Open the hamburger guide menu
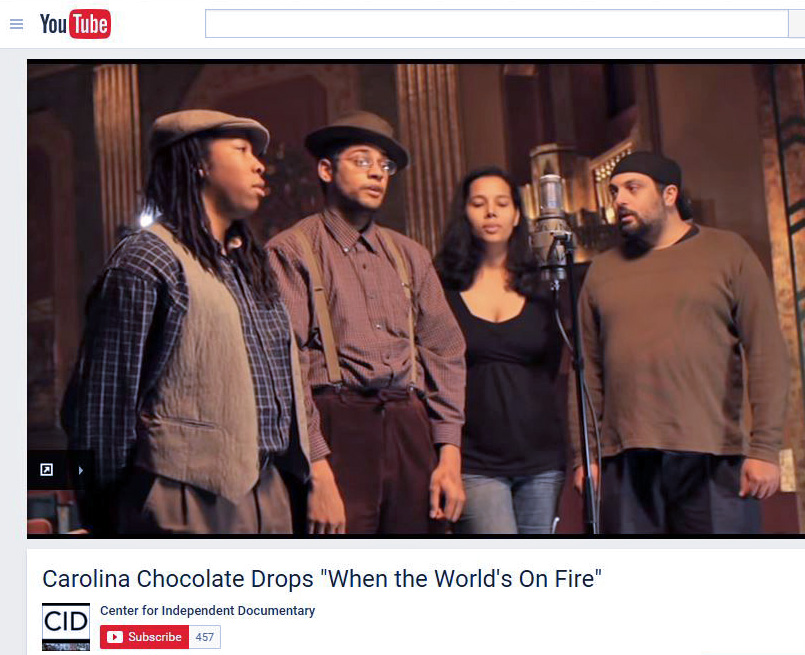The image size is (805, 655). pyautogui.click(x=16, y=24)
